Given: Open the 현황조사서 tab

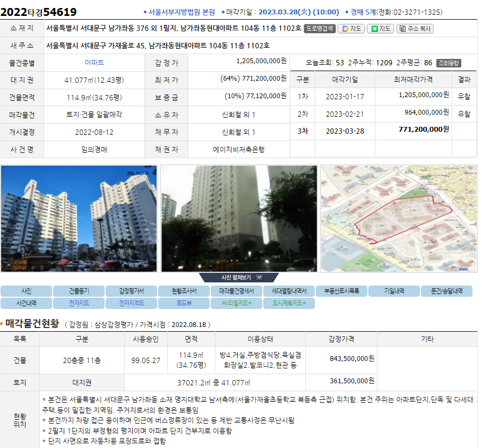Looking at the screenshot, I should (x=184, y=291).
